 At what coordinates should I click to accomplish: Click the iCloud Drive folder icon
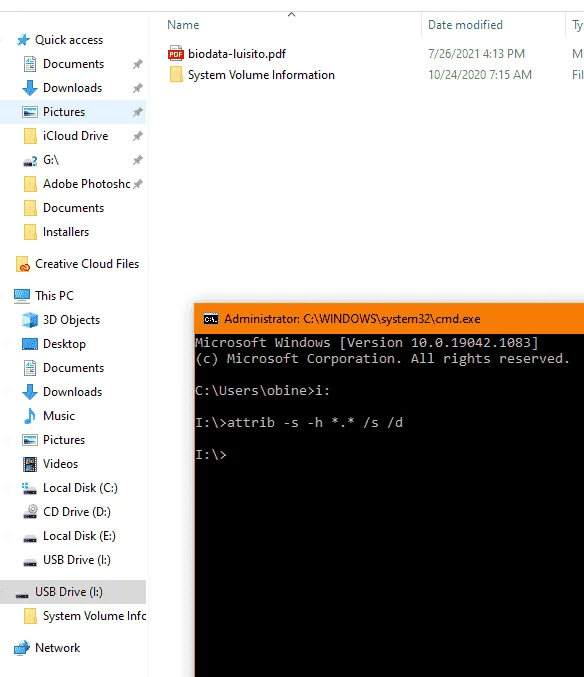pos(30,136)
